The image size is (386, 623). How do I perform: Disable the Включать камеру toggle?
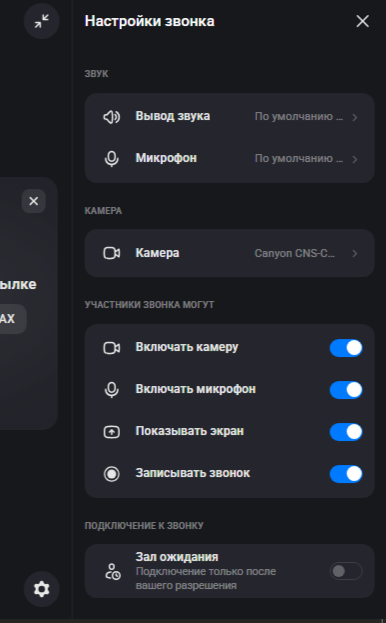click(346, 348)
